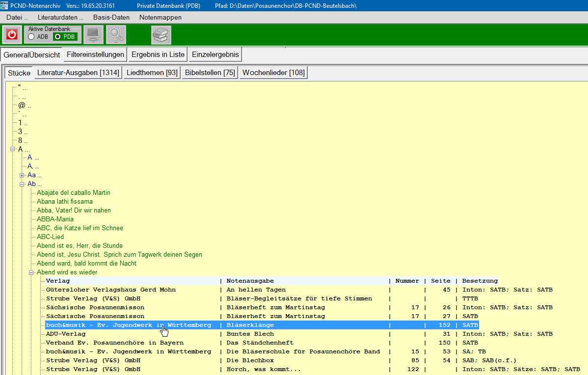This screenshot has width=588, height=375.
Task: Select the 'ABBA-Mania' tree item
Action: 55,219
